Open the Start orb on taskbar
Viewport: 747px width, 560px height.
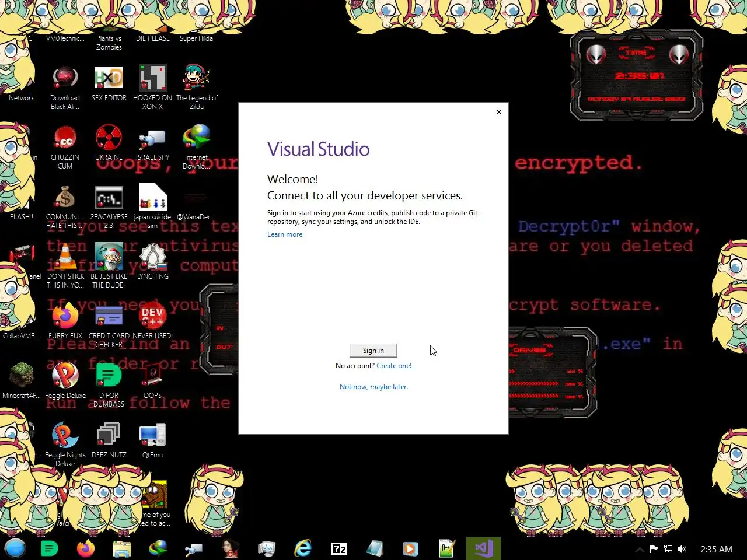[x=15, y=548]
